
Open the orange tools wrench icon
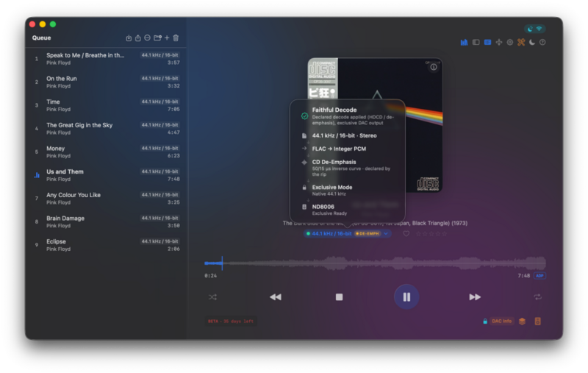click(521, 43)
